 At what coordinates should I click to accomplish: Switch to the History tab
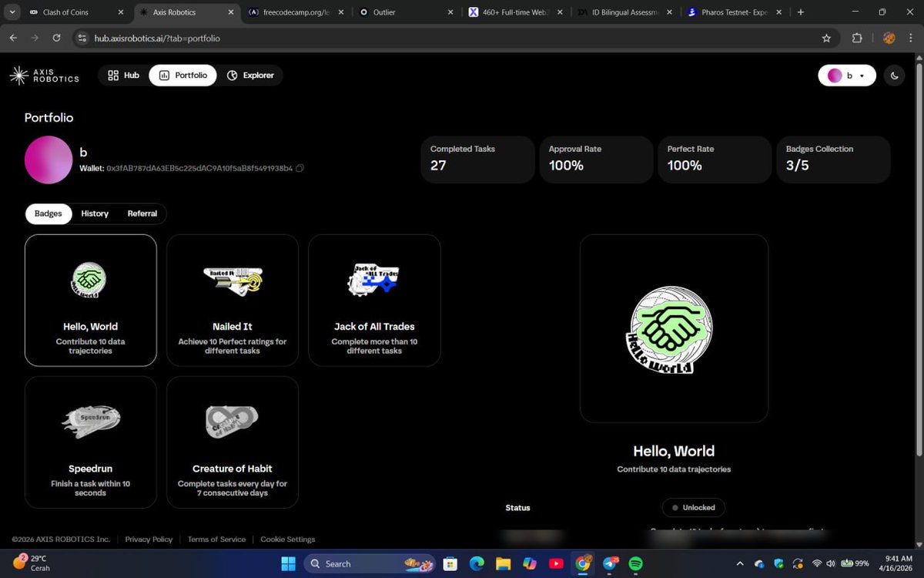pyautogui.click(x=95, y=213)
